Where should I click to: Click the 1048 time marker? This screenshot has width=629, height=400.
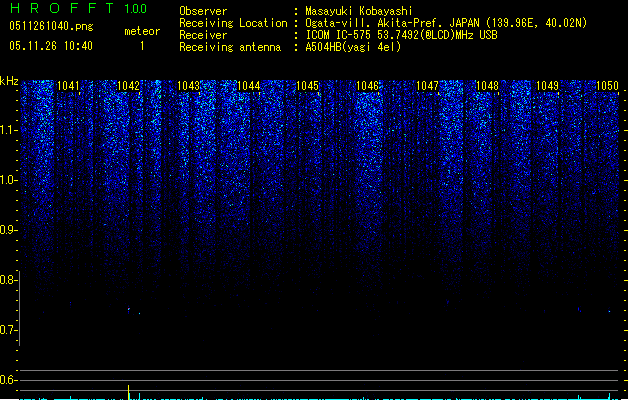tap(487, 86)
